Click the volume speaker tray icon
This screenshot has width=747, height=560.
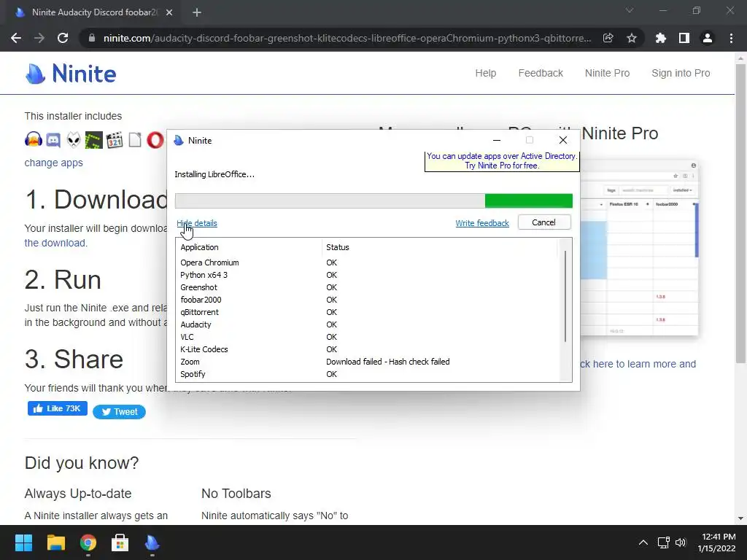[681, 542]
